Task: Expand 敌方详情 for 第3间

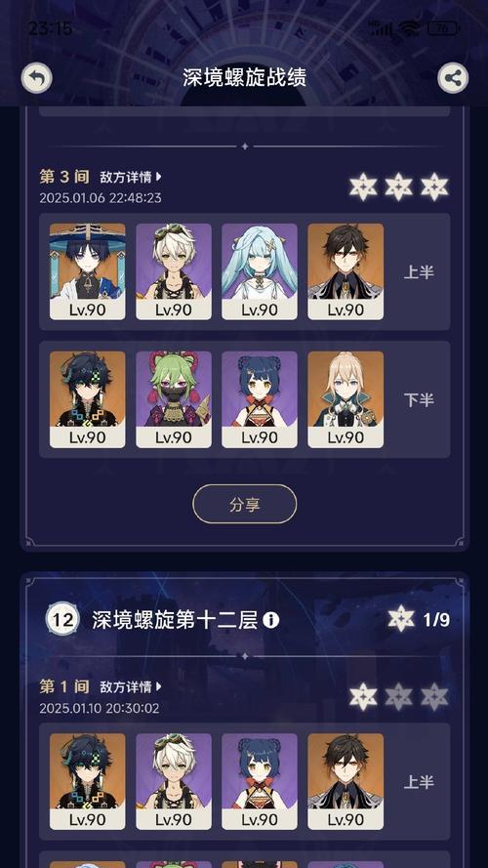Action: (131, 177)
